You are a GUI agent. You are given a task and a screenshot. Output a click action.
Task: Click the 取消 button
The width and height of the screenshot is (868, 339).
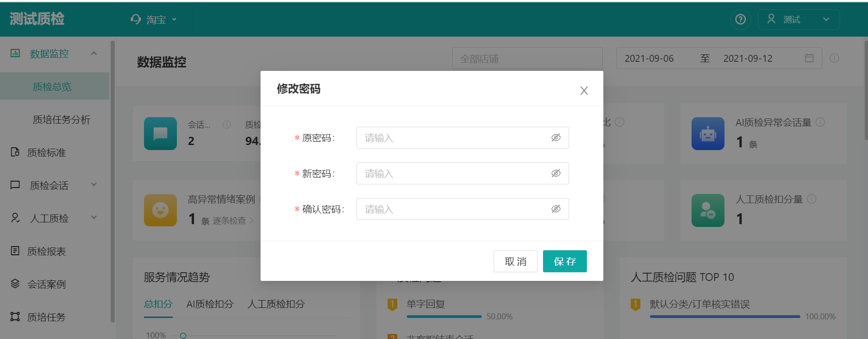click(516, 261)
